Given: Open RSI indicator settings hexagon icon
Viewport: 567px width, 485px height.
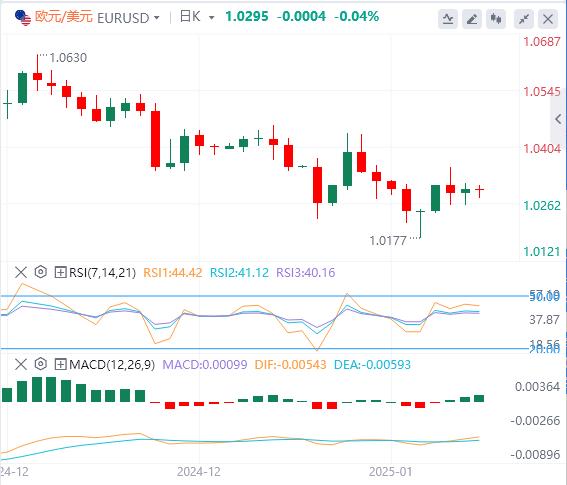Looking at the screenshot, I should [41, 272].
